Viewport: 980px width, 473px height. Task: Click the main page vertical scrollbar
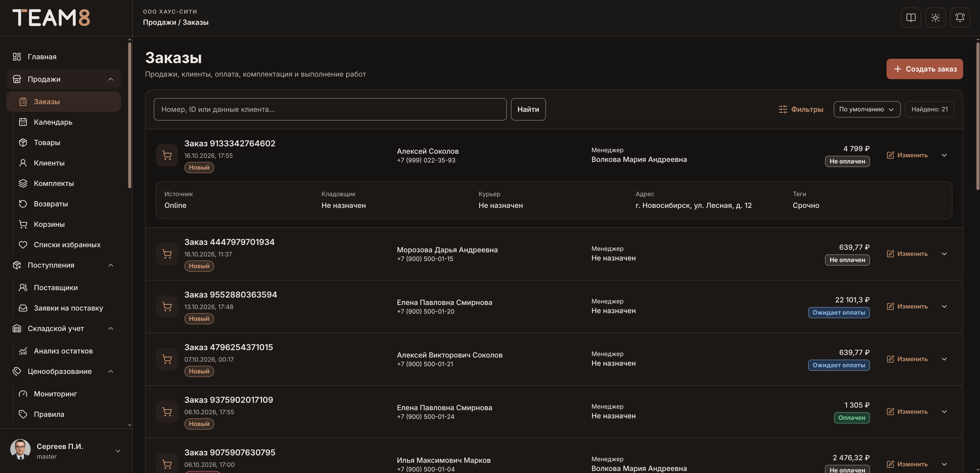pyautogui.click(x=977, y=116)
